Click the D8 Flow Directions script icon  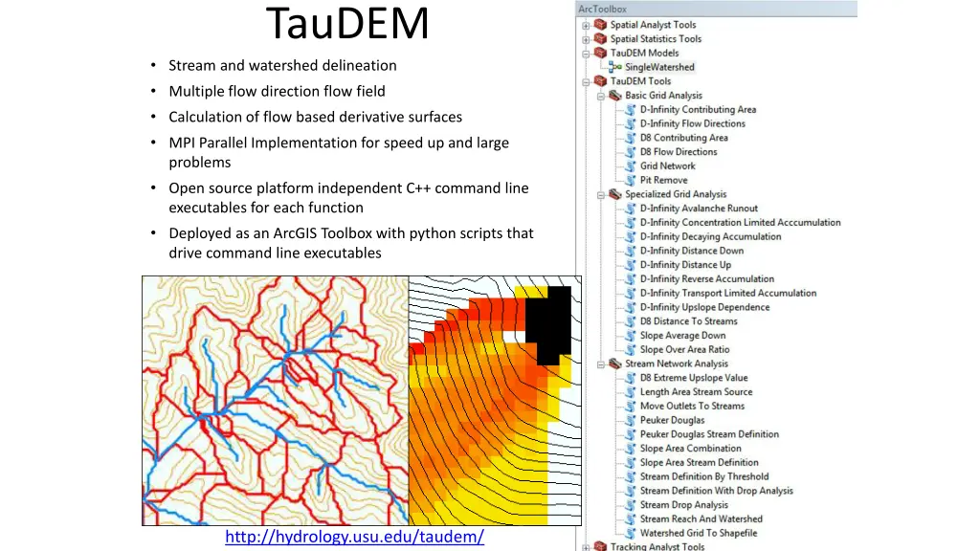[x=631, y=152]
